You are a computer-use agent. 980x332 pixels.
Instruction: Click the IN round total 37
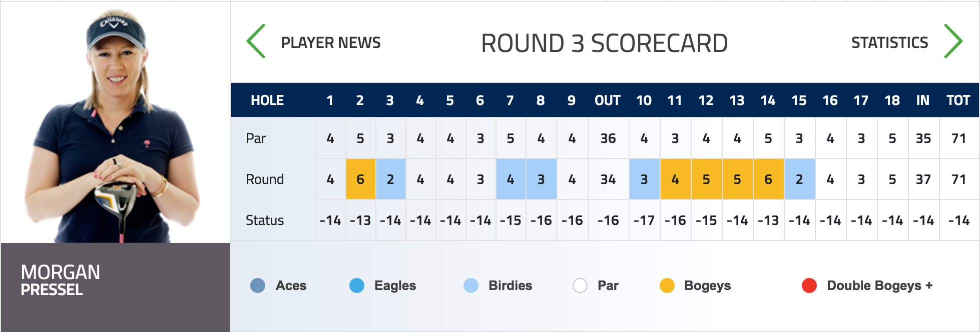923,179
